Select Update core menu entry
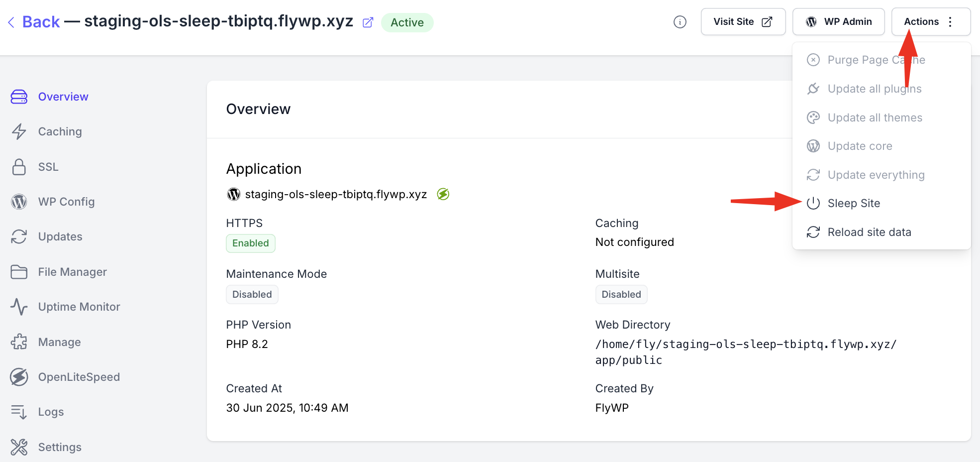980x462 pixels. point(882,146)
